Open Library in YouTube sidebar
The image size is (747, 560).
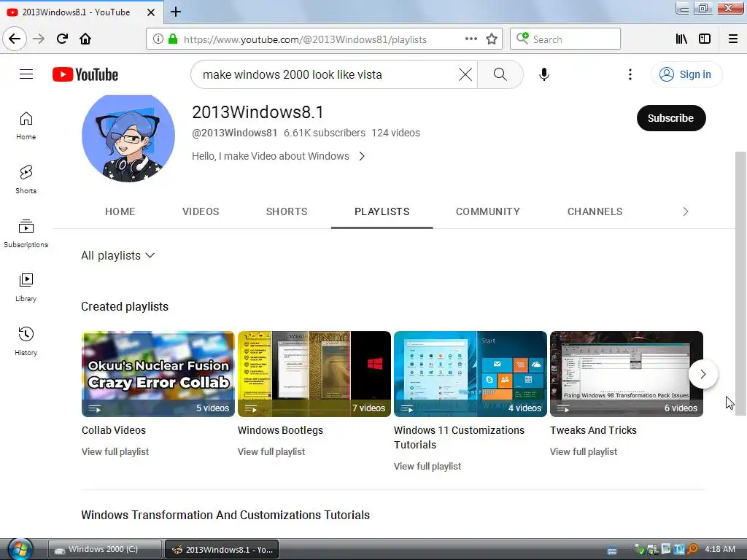pyautogui.click(x=26, y=287)
